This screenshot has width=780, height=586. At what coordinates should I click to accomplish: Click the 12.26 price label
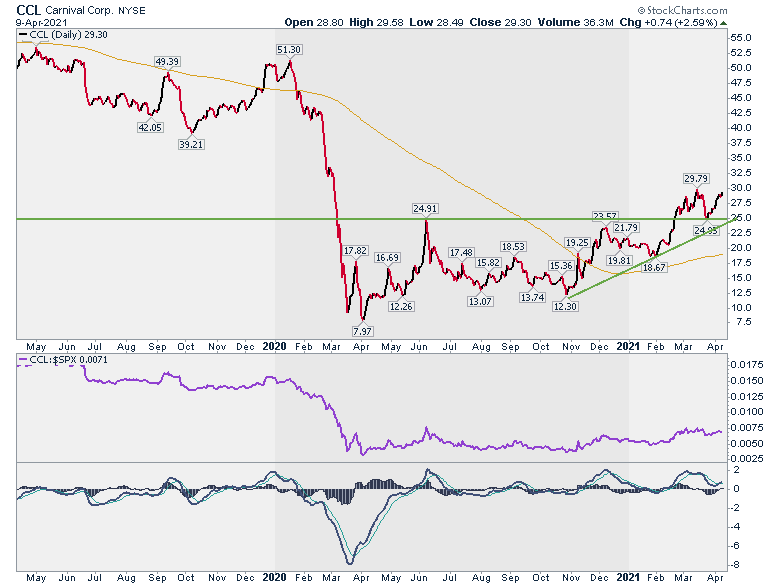(x=401, y=306)
